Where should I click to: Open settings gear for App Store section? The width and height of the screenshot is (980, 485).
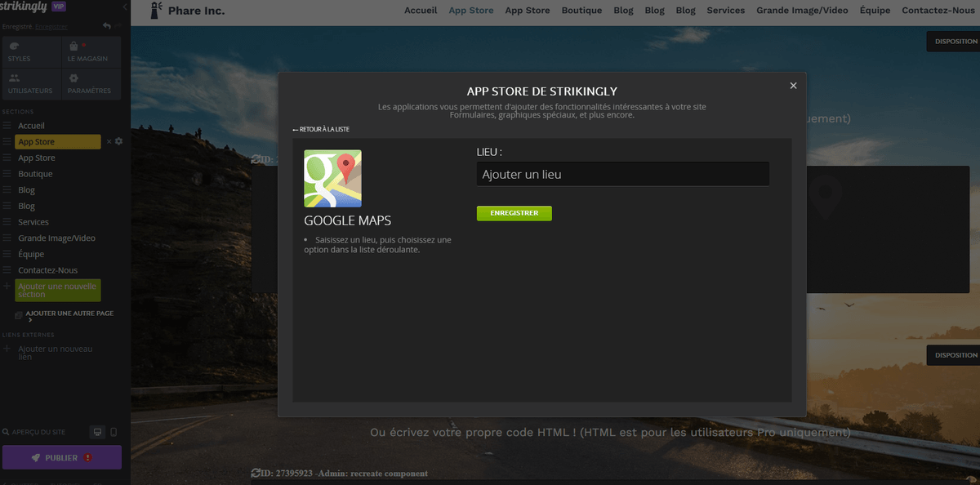tap(119, 141)
